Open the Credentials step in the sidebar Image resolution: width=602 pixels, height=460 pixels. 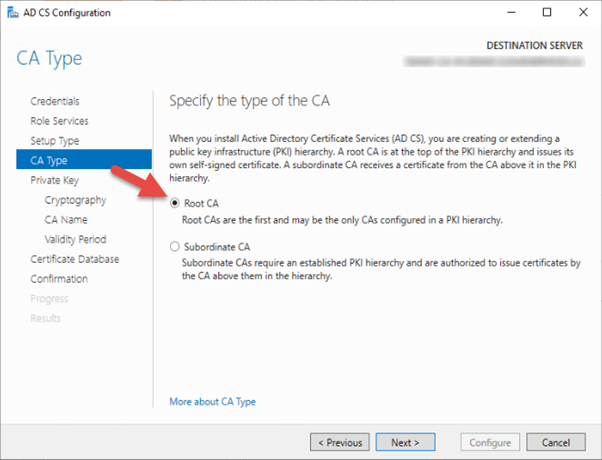[x=55, y=101]
